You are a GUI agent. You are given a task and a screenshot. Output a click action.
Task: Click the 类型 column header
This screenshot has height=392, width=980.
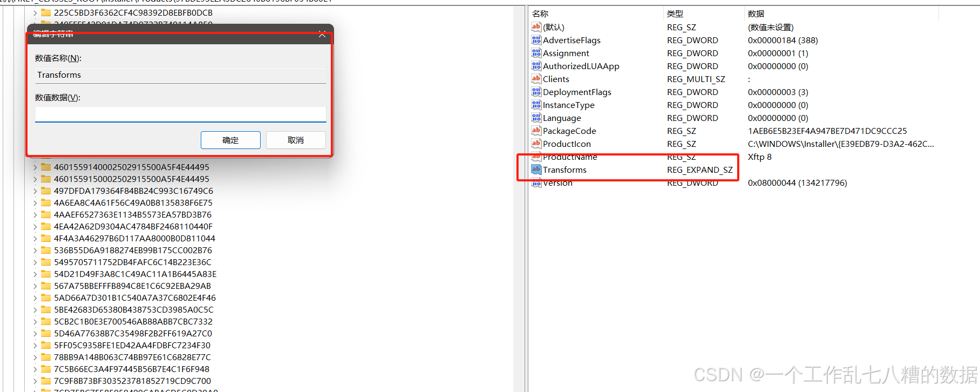tap(675, 13)
